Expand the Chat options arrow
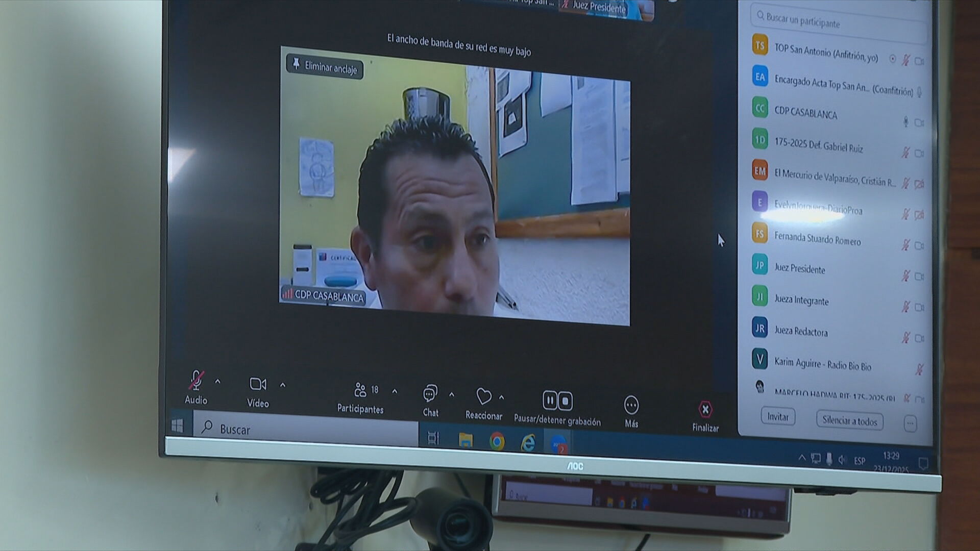Viewport: 980px width, 551px height. coord(451,395)
